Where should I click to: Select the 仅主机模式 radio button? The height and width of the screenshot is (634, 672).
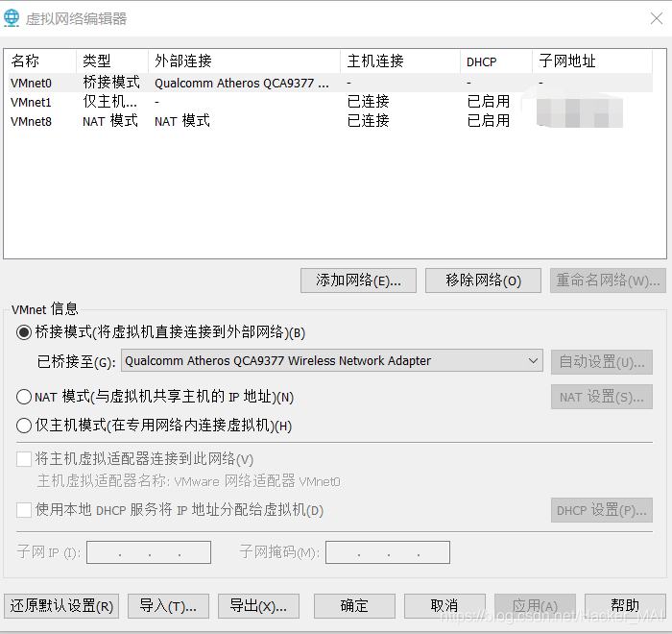tap(24, 426)
